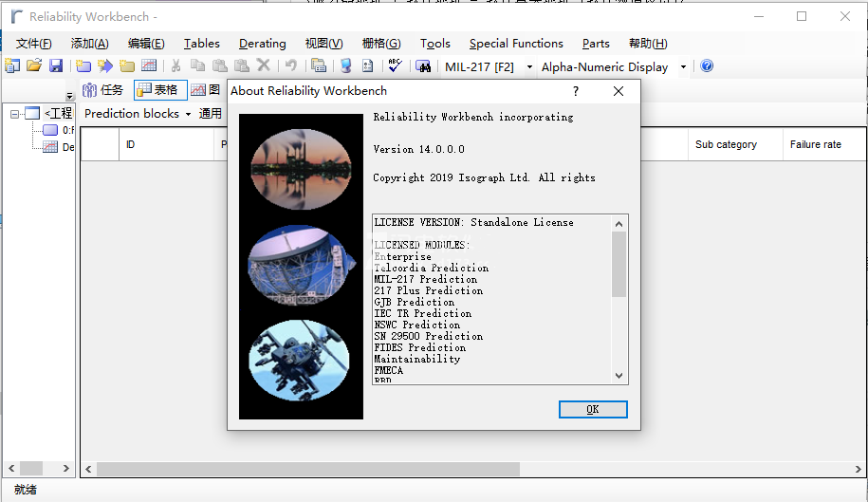The image size is (868, 502).
Task: Open the MIL-217 [F2] module dropdown
Action: click(x=529, y=67)
